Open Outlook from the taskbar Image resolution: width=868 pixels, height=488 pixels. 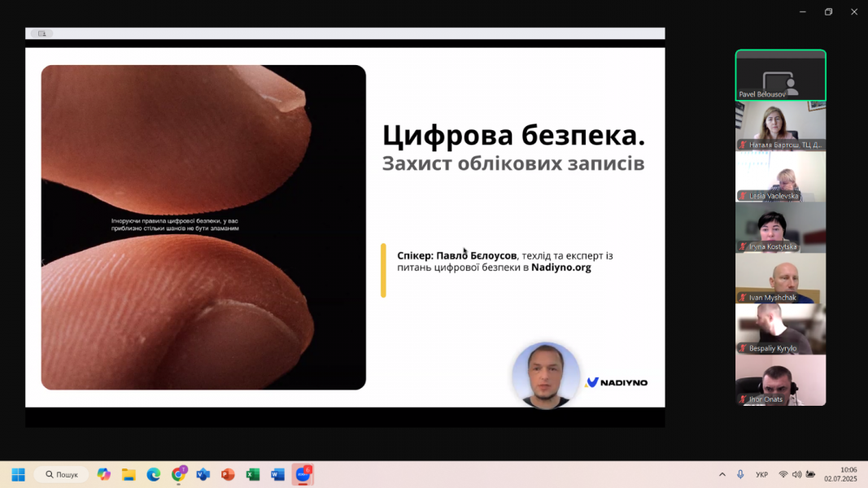coord(203,474)
